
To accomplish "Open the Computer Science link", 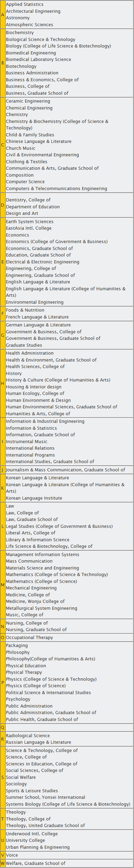I will tap(25, 182).
